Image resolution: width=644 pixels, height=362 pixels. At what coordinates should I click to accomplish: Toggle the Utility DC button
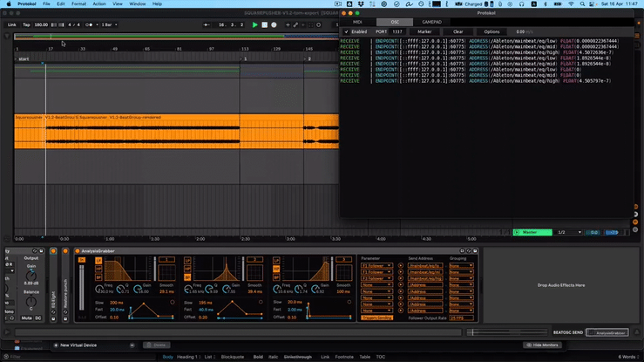point(38,318)
